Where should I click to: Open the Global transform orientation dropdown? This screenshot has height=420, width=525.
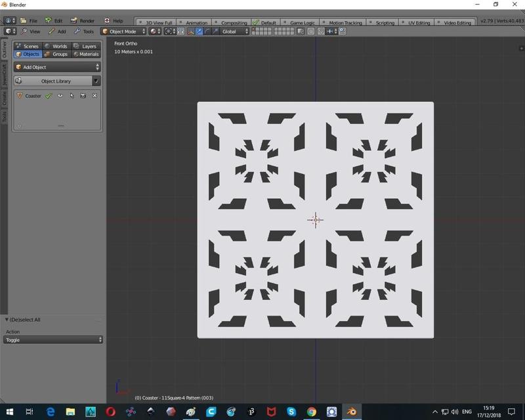coord(235,31)
